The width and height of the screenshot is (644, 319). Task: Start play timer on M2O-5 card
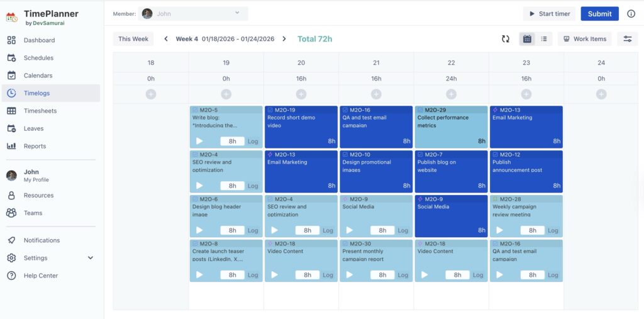point(199,142)
